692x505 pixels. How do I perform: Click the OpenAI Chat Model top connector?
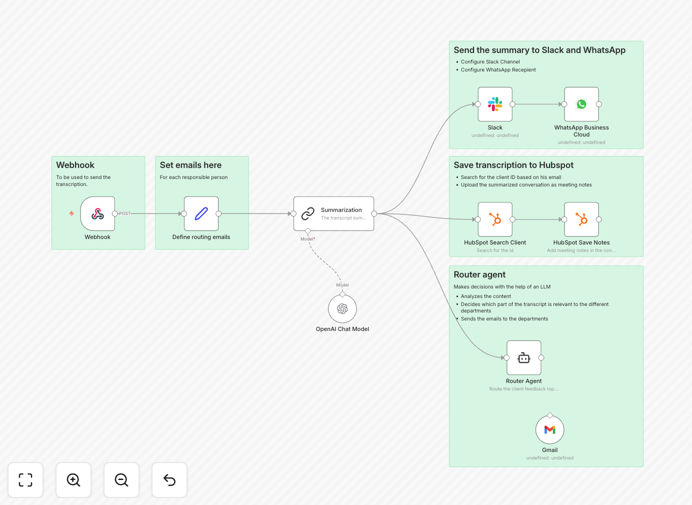point(342,294)
